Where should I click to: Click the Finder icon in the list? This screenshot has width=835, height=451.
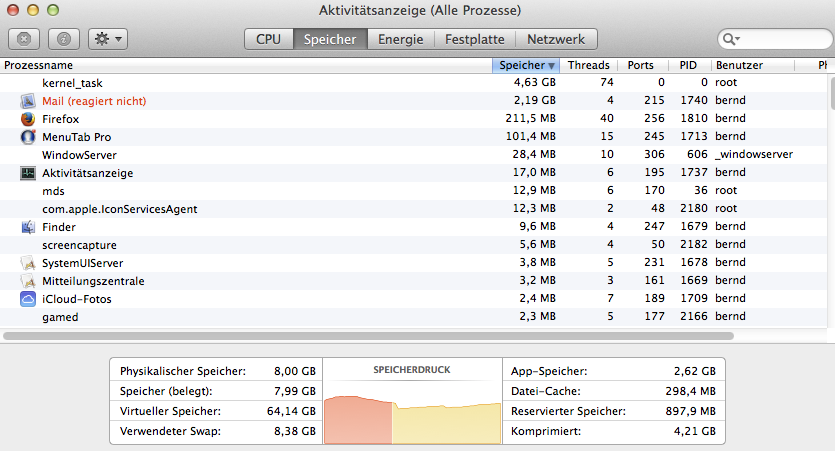(28, 227)
